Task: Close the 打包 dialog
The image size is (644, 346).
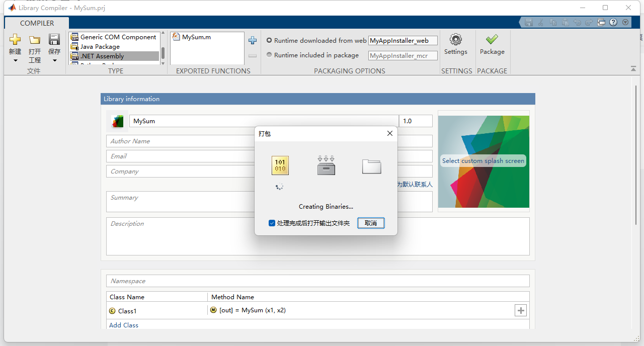Action: [x=389, y=133]
